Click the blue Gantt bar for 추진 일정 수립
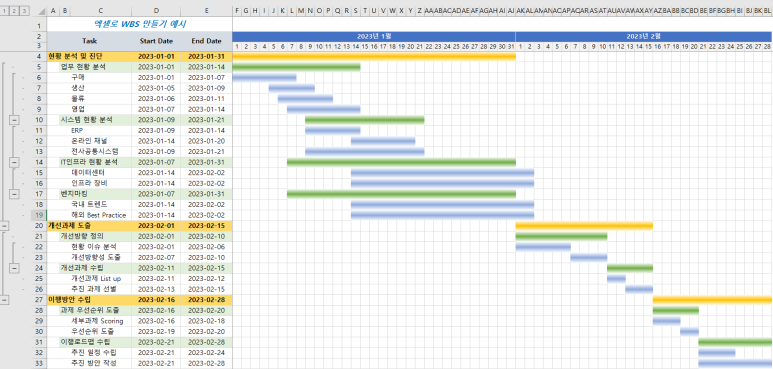Viewport: 773px width, 369px height. 717,353
